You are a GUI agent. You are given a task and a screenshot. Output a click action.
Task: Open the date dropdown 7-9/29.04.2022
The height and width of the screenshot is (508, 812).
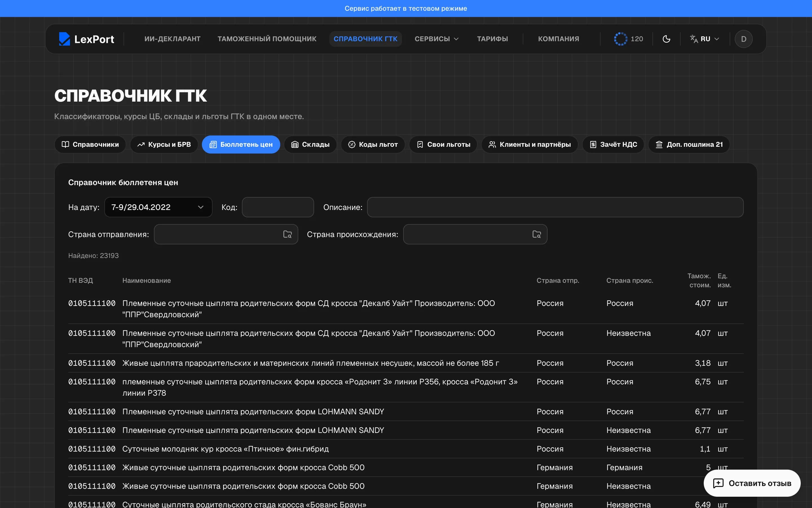pyautogui.click(x=158, y=207)
